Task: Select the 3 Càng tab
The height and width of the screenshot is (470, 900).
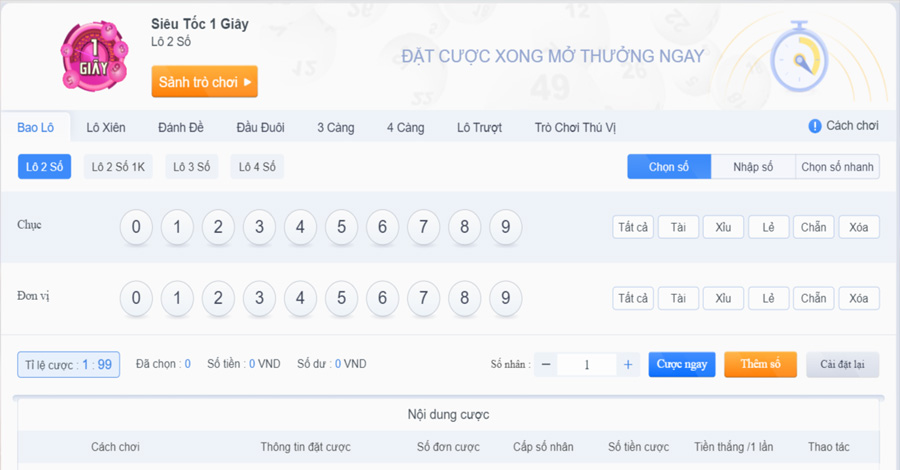Action: (336, 127)
